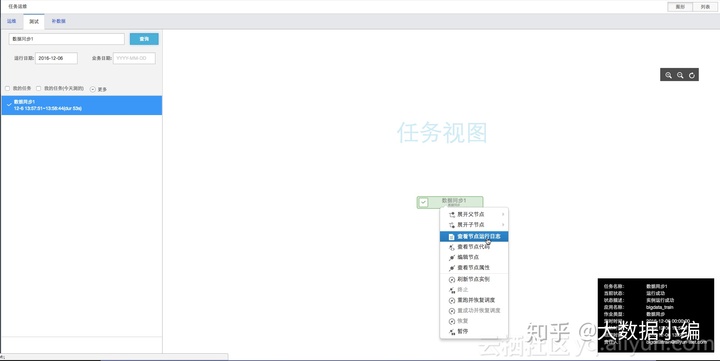
Task: Click the 业务日期 YYYY-MM-DD field
Action: tap(134, 58)
